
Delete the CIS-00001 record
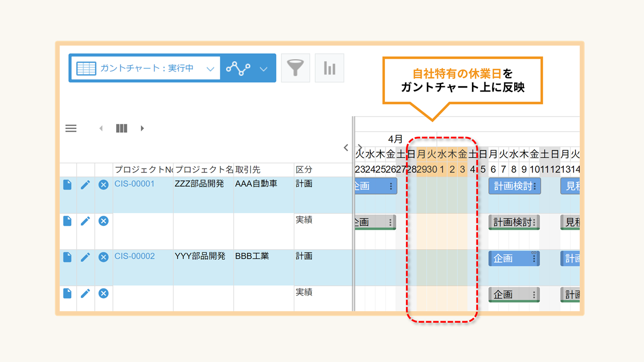point(104,185)
